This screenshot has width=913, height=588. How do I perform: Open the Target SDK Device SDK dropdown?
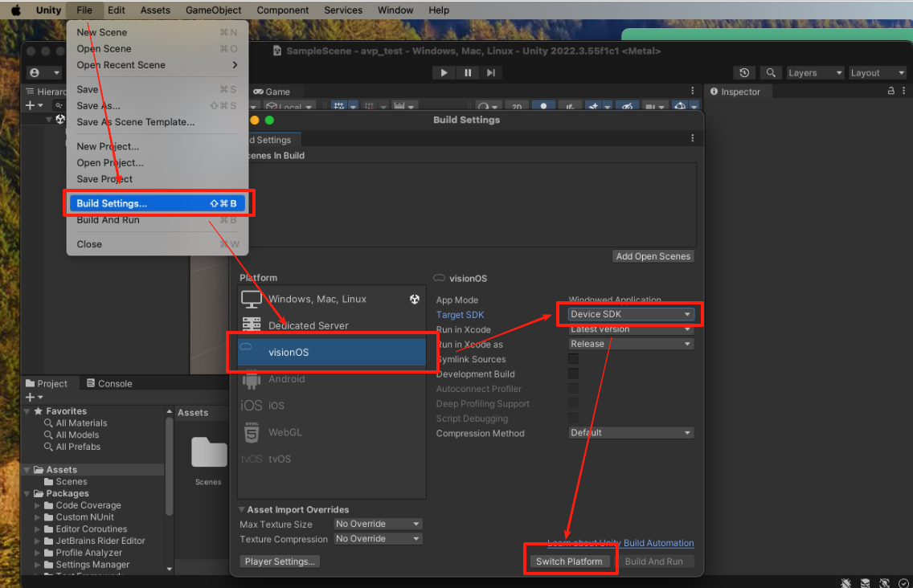pyautogui.click(x=631, y=314)
